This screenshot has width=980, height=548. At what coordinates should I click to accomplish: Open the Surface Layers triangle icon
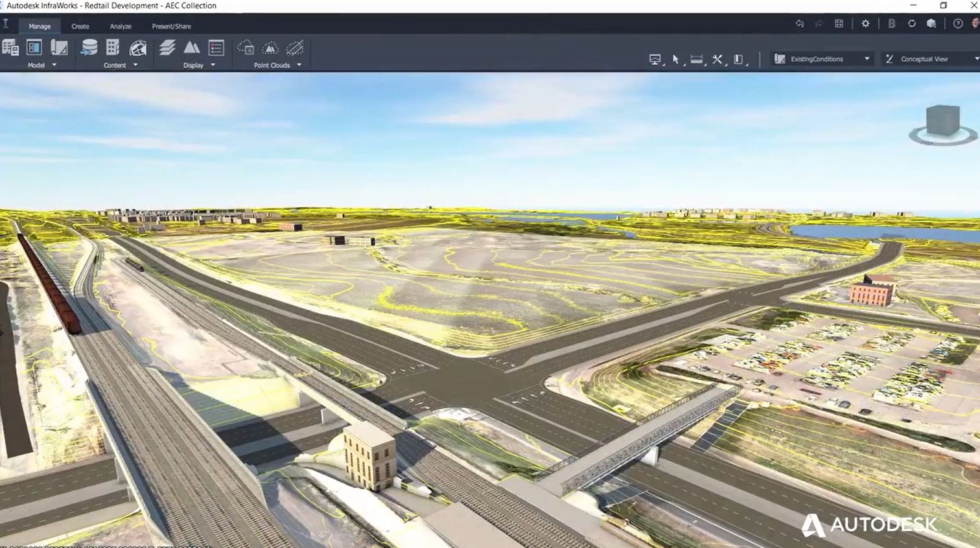point(192,46)
